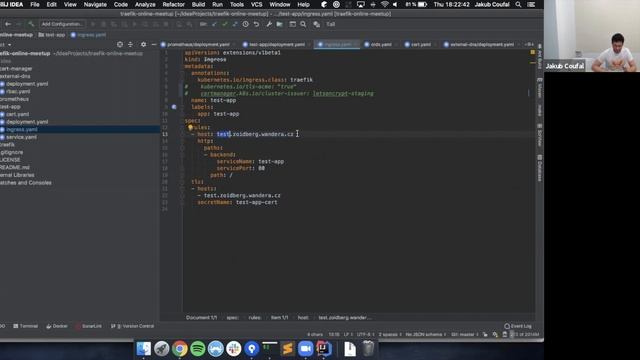Switch to dns.yaml editor tab

(x=378, y=44)
